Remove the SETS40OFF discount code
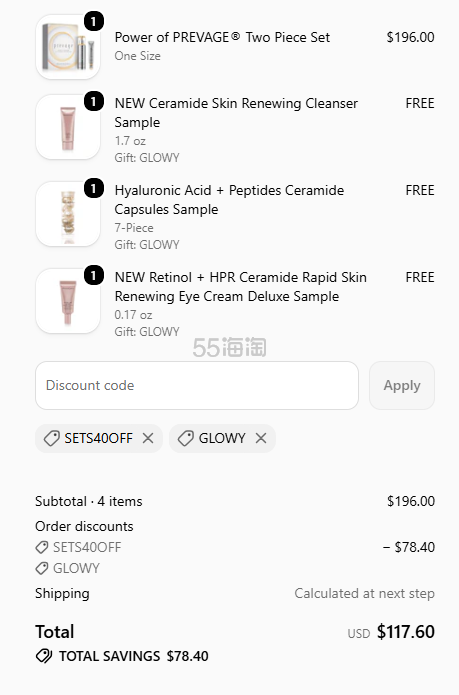 (x=148, y=438)
